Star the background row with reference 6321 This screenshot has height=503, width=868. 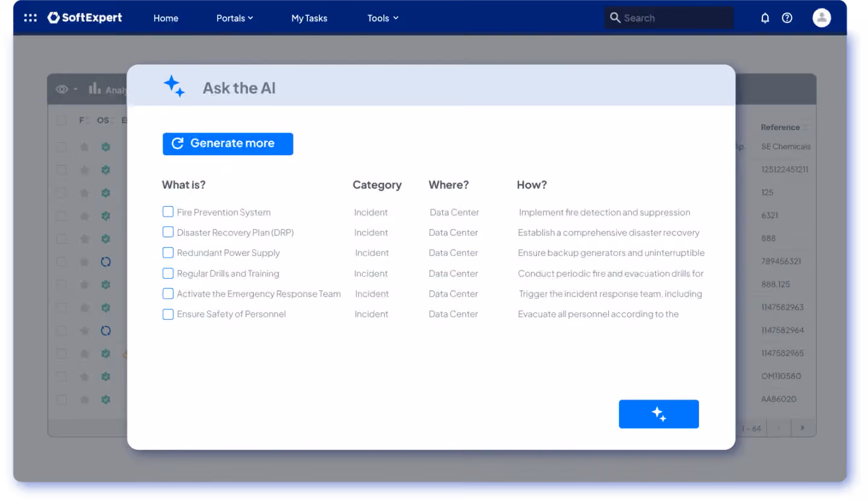tap(84, 216)
